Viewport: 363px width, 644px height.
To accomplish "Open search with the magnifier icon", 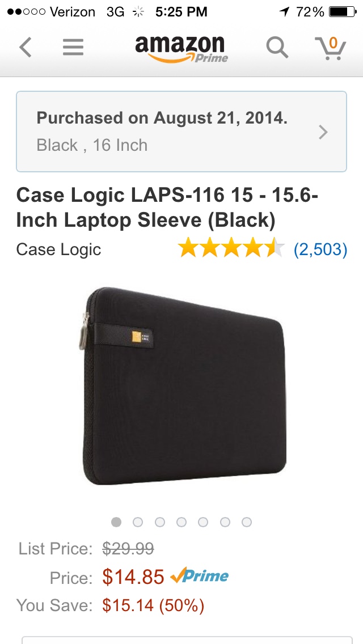I will coord(277,47).
